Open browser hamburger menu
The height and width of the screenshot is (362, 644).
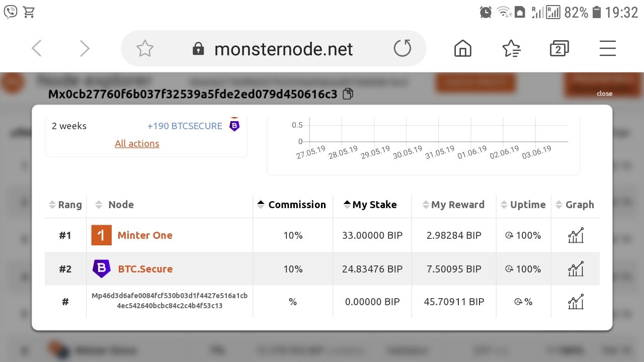click(608, 49)
